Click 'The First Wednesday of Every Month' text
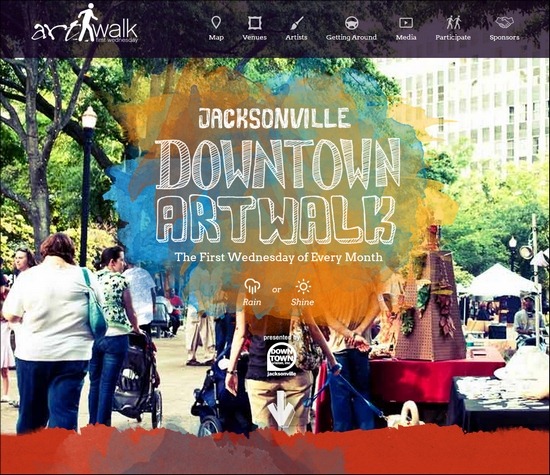Viewport: 550px width, 475px height. [279, 257]
